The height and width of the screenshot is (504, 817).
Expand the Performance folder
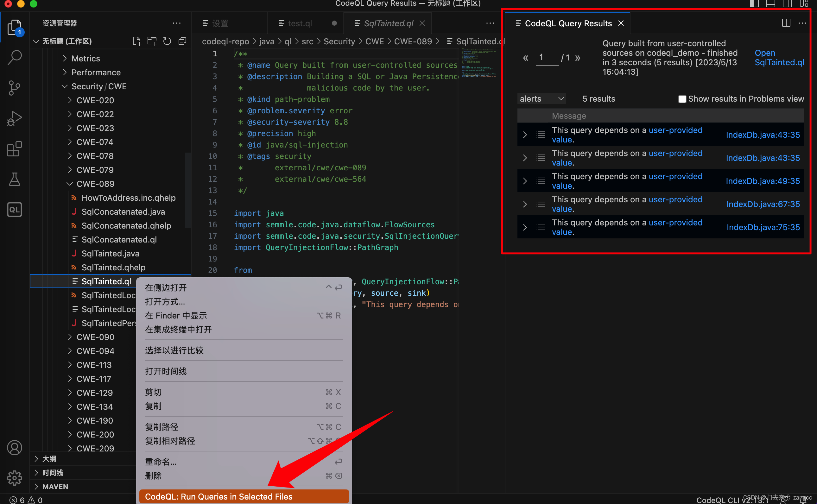click(65, 72)
